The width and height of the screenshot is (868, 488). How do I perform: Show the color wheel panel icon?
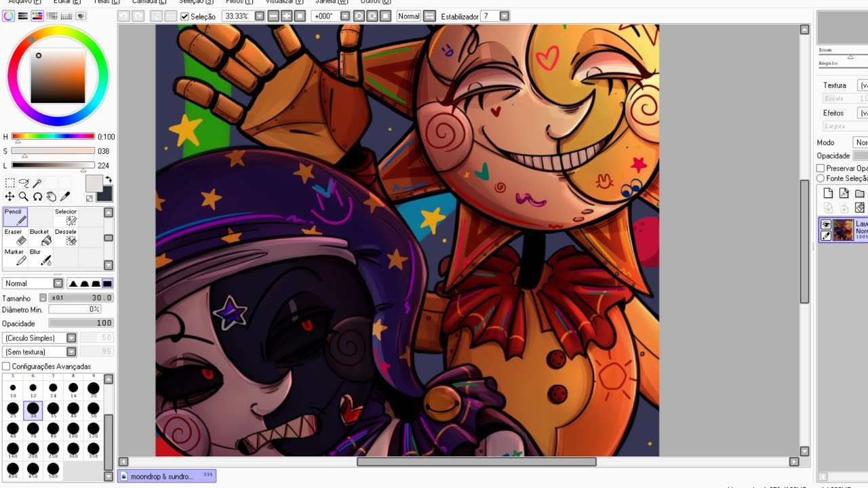tap(8, 16)
